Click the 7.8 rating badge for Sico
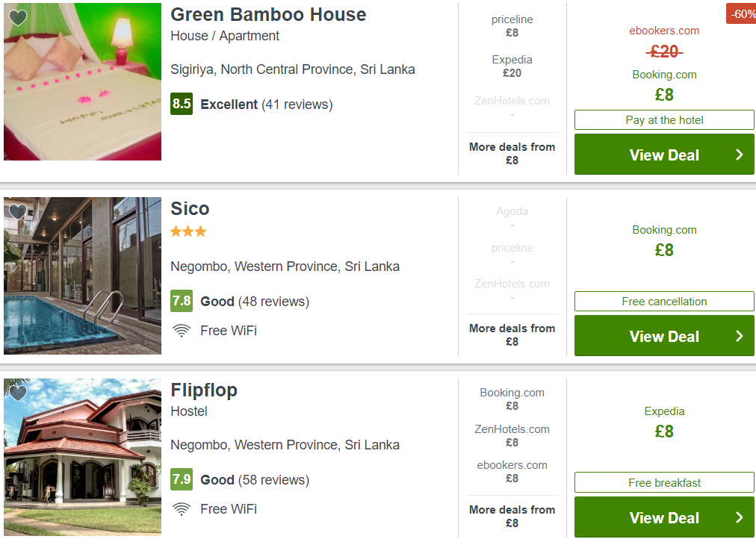Image resolution: width=756 pixels, height=539 pixels. pyautogui.click(x=182, y=301)
